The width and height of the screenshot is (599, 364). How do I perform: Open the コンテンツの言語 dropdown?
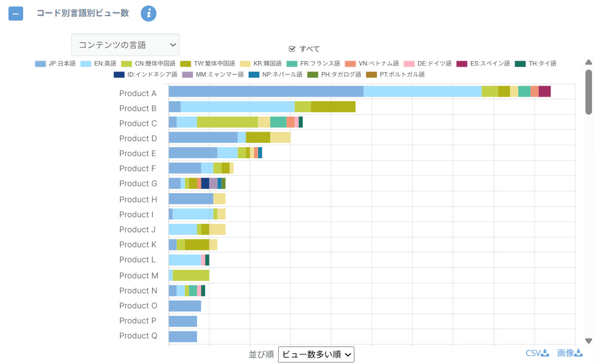(125, 45)
